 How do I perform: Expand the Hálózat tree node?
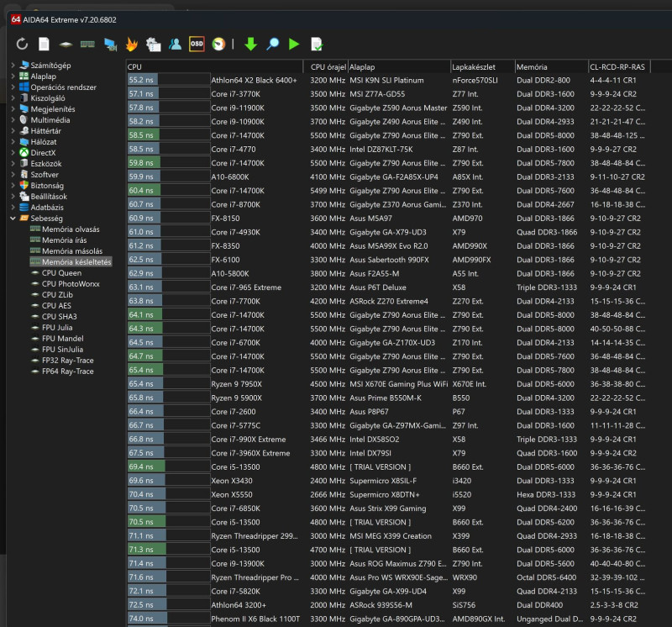click(13, 141)
